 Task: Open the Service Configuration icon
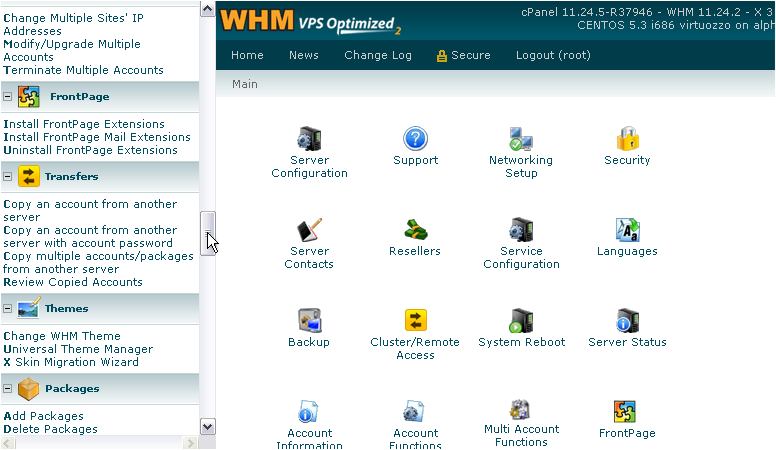[521, 230]
